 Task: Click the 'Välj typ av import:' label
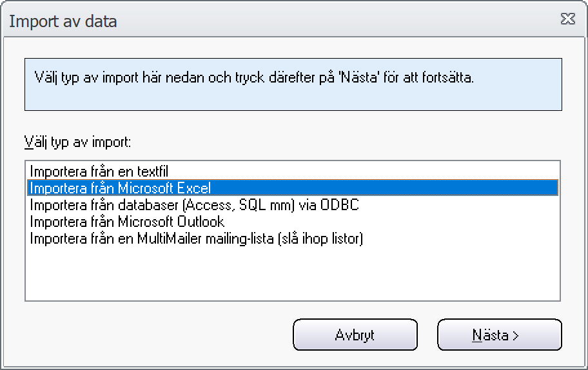(77, 142)
